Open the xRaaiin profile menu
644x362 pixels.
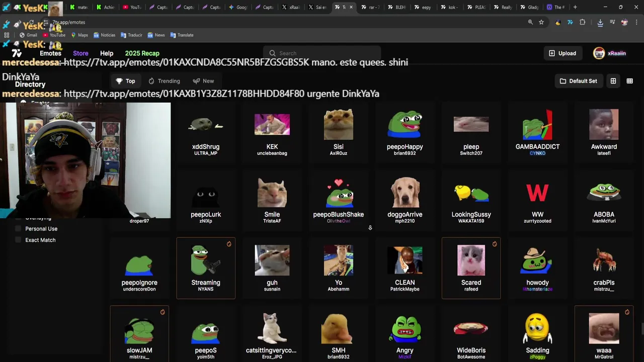coord(609,53)
